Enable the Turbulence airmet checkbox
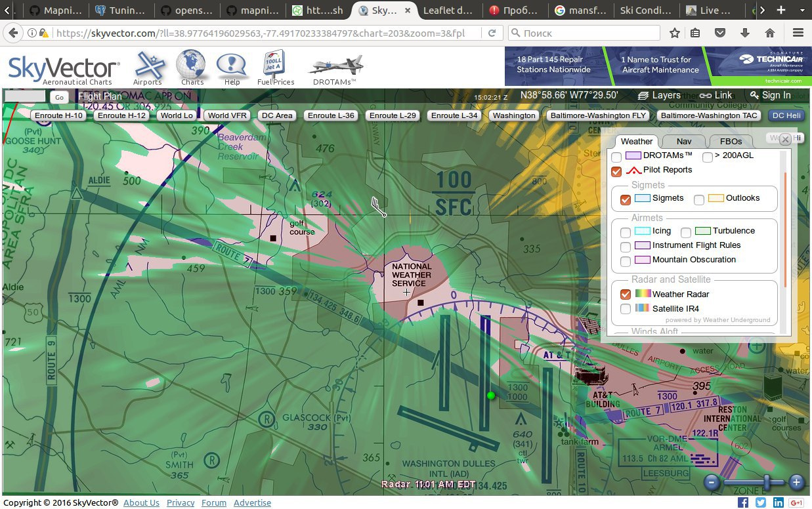The width and height of the screenshot is (812, 509). click(x=686, y=232)
